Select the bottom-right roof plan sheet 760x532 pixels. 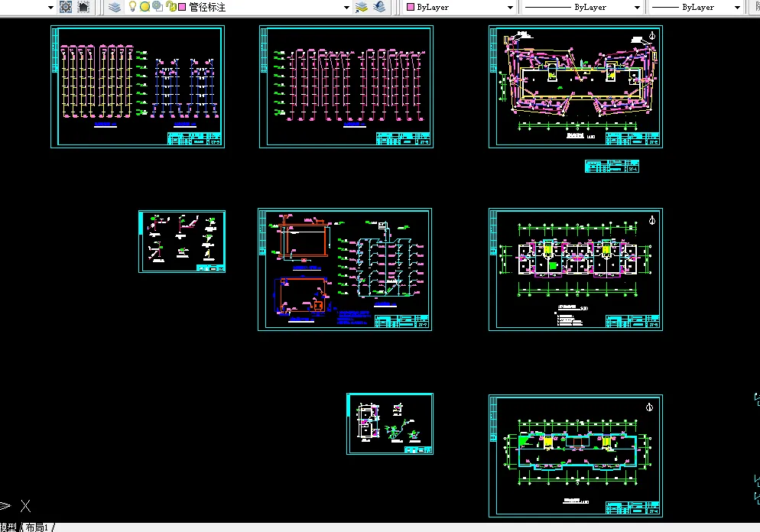[x=575, y=456]
